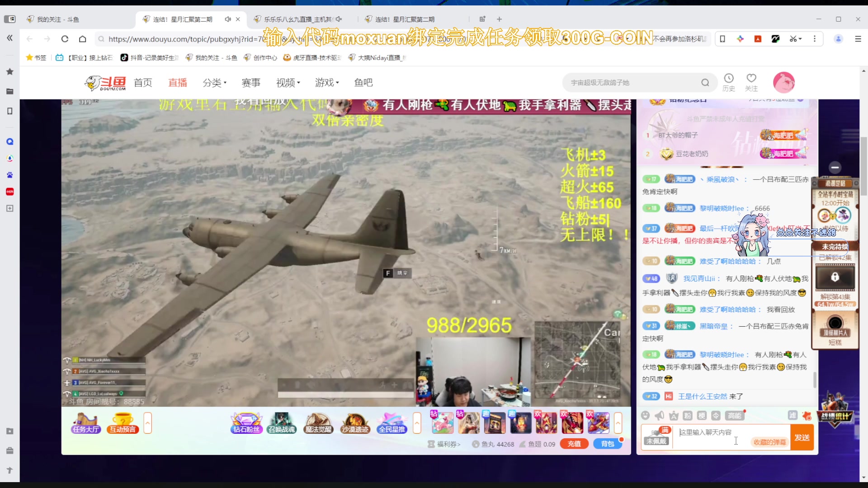
Task: Open the crown A danmaku style icon
Action: pos(674,415)
